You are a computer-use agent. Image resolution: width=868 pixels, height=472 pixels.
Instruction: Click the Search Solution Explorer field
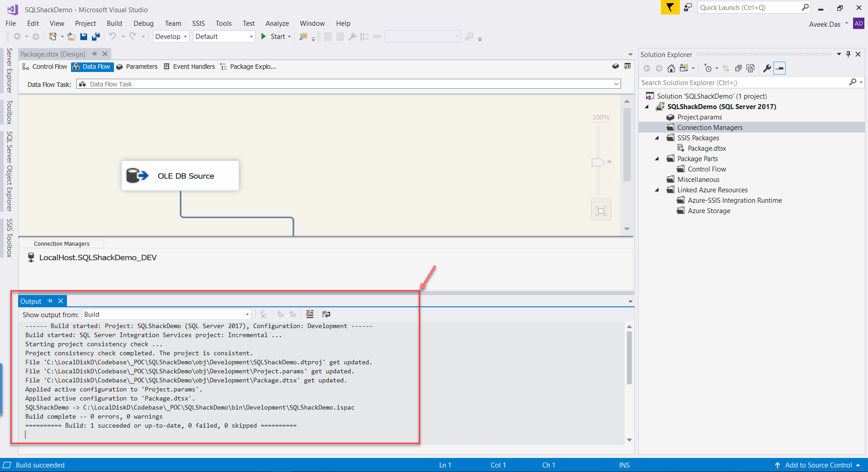[743, 83]
